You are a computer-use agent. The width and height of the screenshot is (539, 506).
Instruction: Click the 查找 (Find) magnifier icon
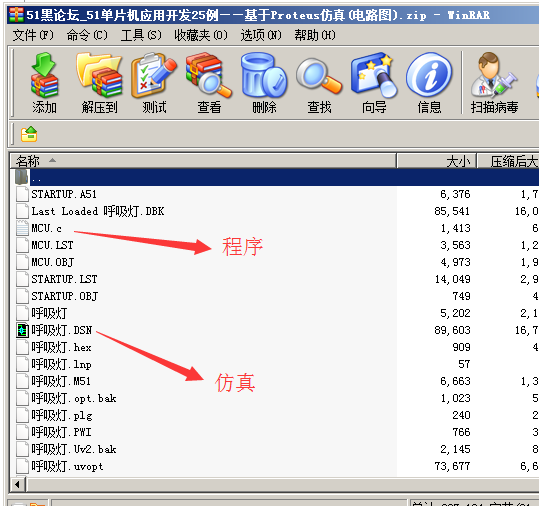click(x=319, y=76)
